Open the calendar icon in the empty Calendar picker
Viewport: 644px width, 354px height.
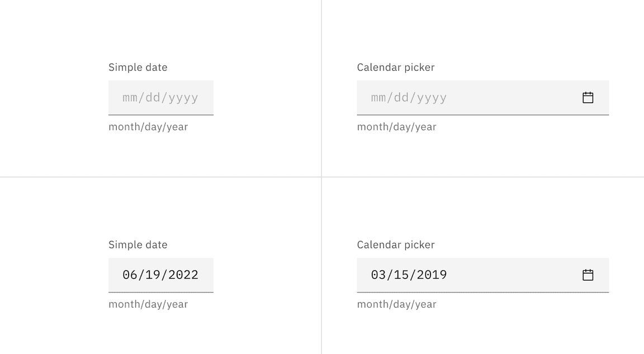(588, 97)
